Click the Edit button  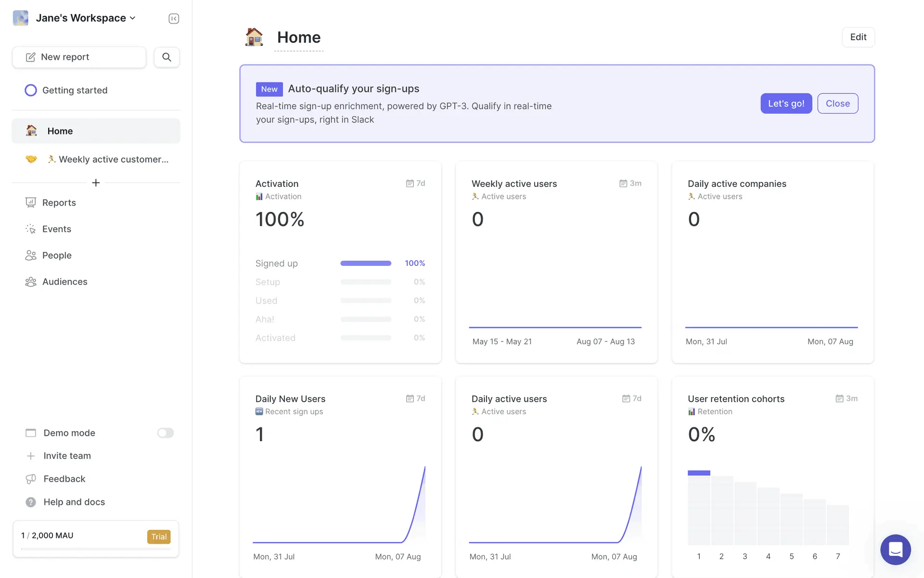pyautogui.click(x=858, y=37)
